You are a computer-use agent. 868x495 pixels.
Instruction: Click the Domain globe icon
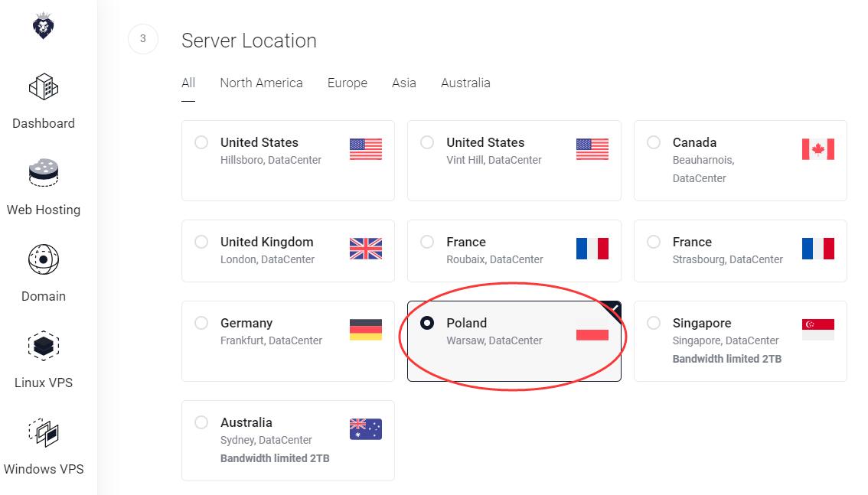(x=43, y=259)
